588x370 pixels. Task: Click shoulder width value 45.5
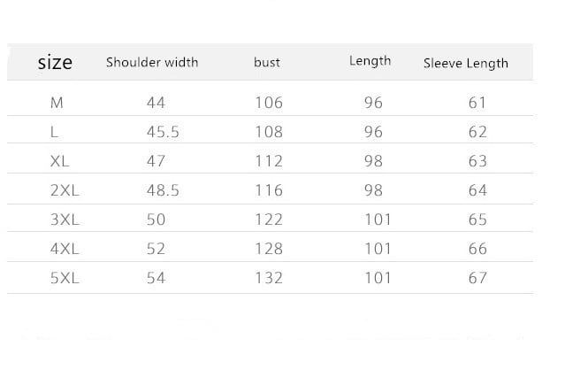[x=163, y=132]
